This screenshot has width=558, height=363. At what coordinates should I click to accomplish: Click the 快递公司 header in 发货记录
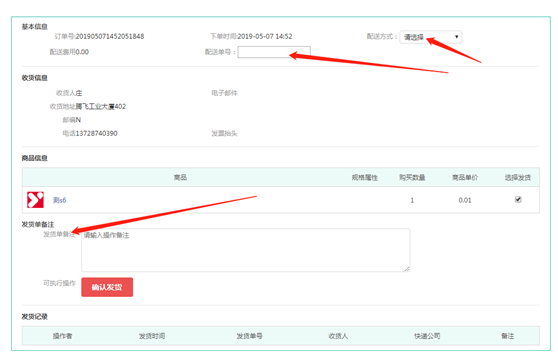pyautogui.click(x=427, y=336)
